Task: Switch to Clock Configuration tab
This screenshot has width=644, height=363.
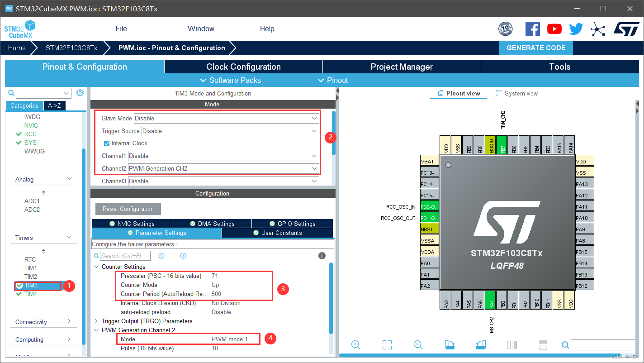Action: pos(243,67)
